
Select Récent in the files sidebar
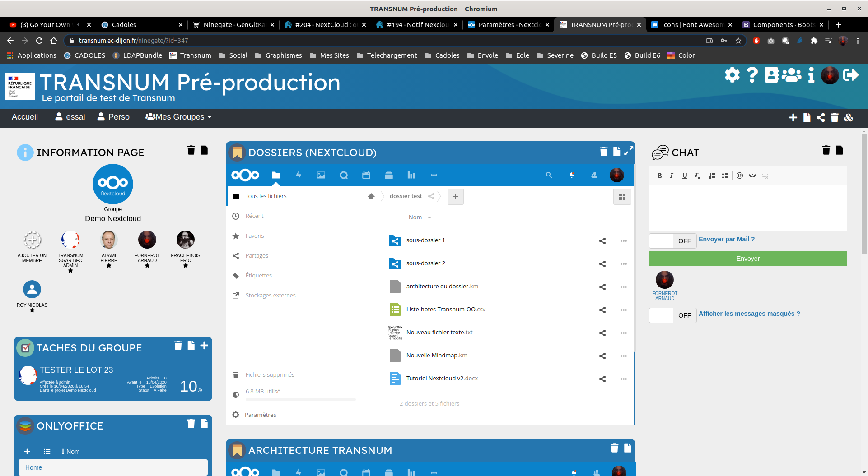pos(254,216)
